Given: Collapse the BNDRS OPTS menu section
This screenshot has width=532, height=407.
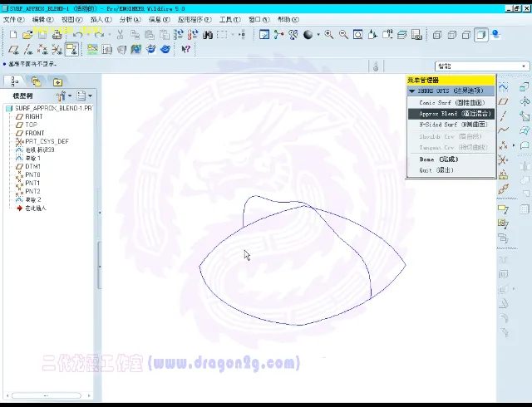Looking at the screenshot, I should tap(412, 91).
